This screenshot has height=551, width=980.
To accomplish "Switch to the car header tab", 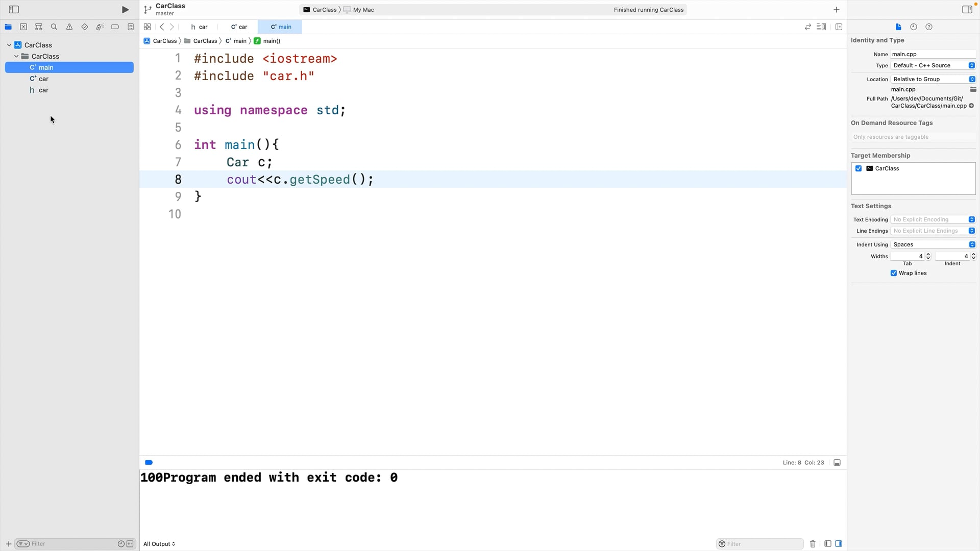I will 199,27.
